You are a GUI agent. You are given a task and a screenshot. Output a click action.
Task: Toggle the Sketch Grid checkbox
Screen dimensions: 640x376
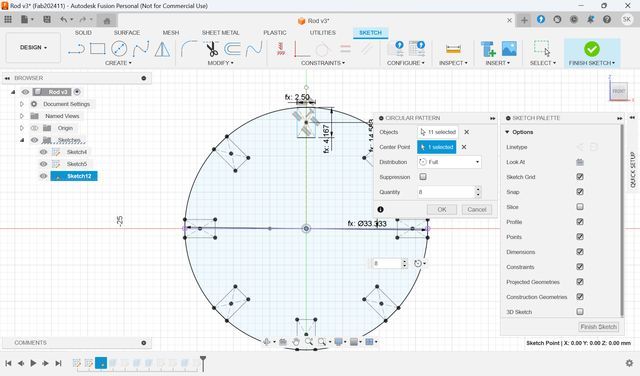pyautogui.click(x=580, y=177)
